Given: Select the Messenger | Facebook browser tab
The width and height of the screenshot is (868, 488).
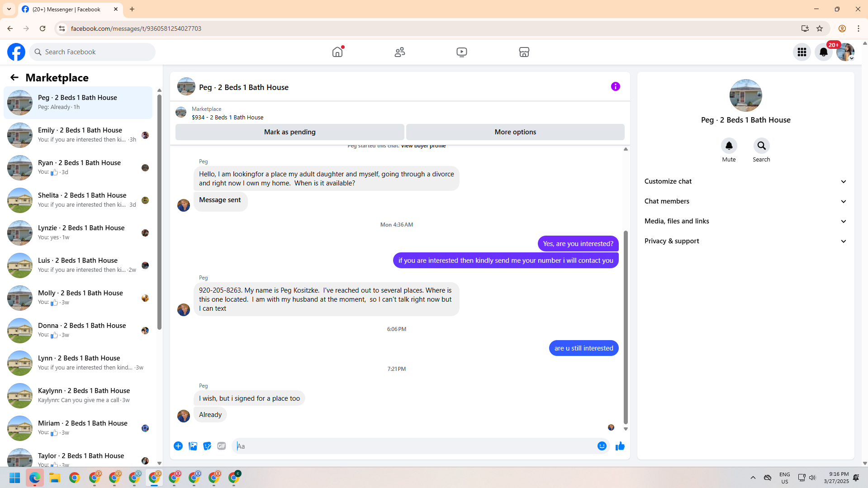Looking at the screenshot, I should [x=70, y=9].
